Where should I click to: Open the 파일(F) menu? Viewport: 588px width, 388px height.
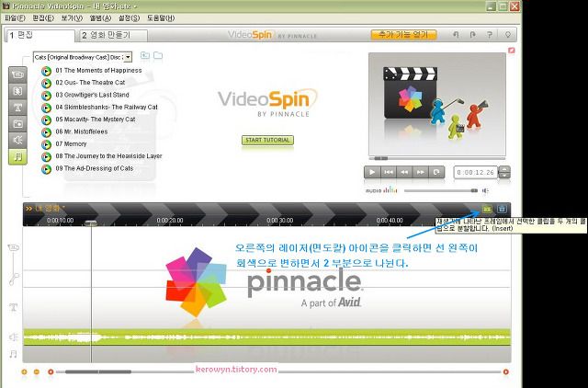tap(15, 18)
